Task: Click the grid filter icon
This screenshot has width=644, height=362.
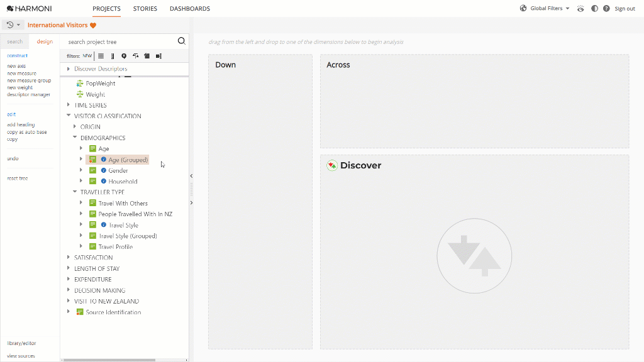Action: coord(101,56)
